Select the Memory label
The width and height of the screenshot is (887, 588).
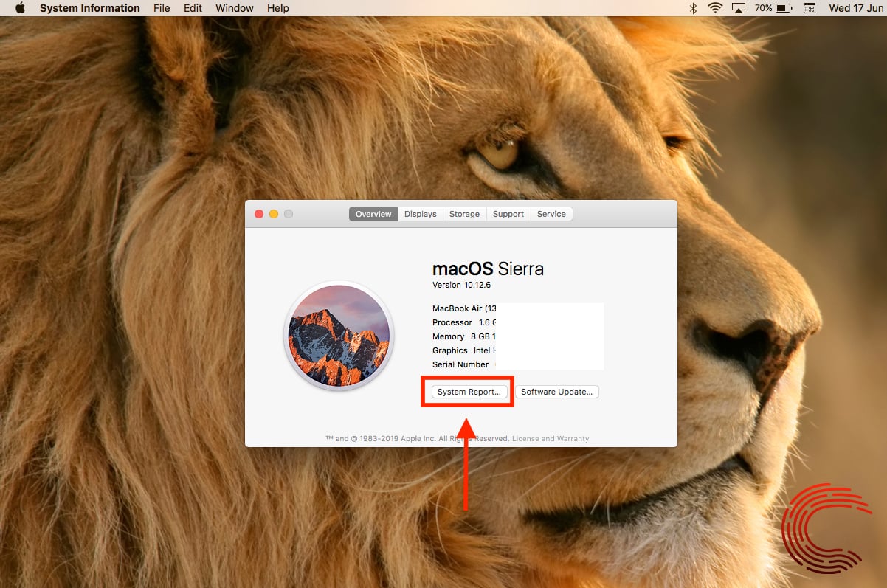pyautogui.click(x=449, y=336)
